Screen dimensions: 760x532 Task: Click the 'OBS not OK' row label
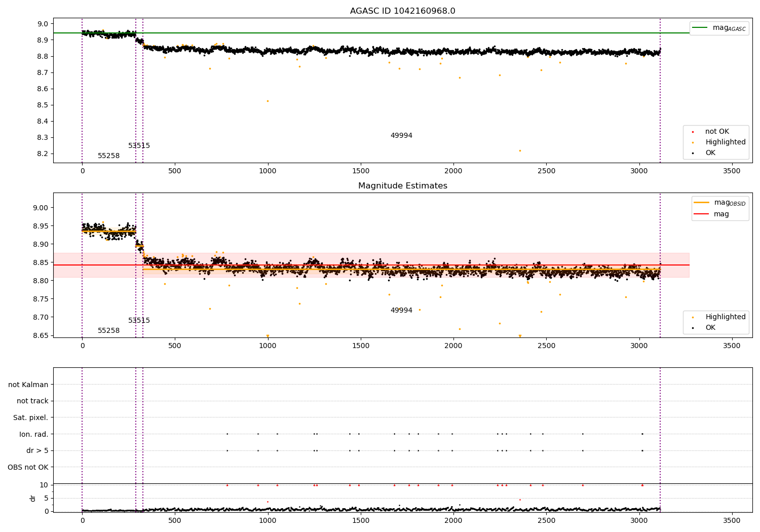28,468
